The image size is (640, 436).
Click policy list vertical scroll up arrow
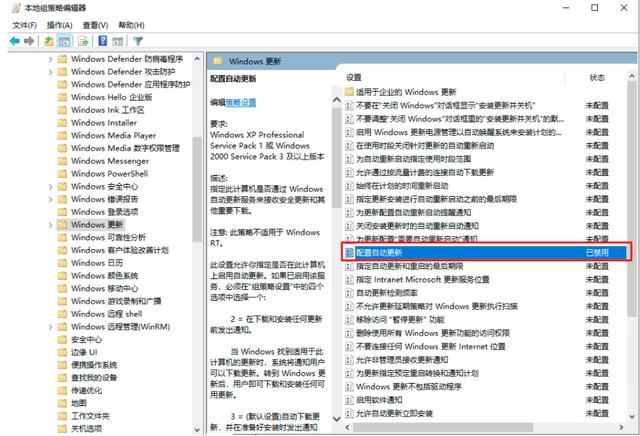tap(632, 76)
